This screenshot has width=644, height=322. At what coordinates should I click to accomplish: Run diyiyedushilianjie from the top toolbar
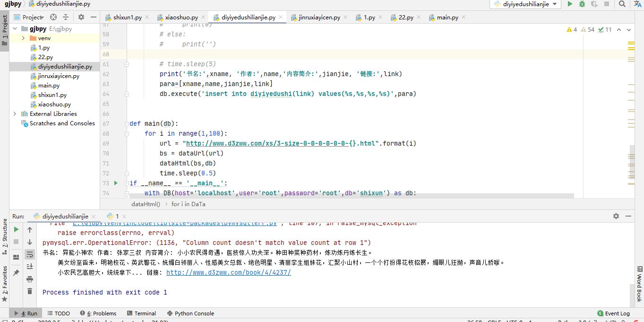[570, 4]
